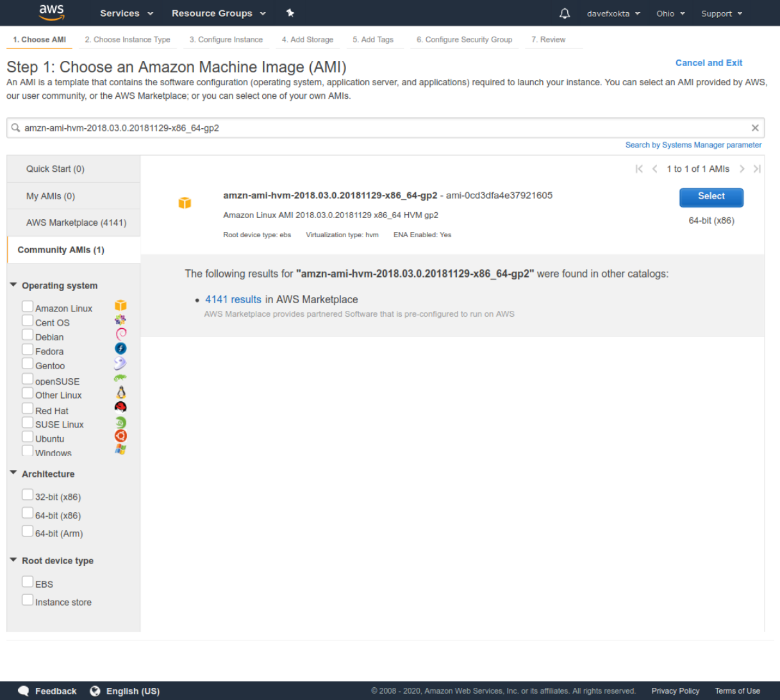Viewport: 780px width, 700px height.
Task: Click the globe icon next to English (US)
Action: coord(95,691)
